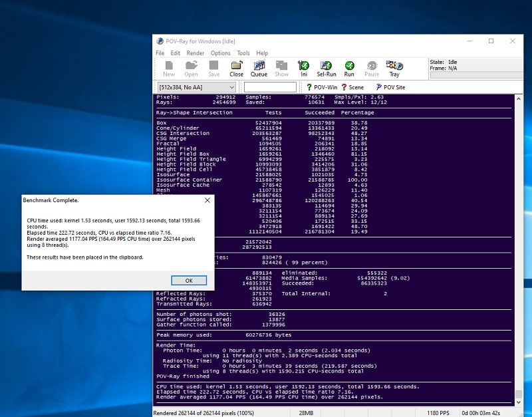Click the 'Reflected Rays:' line
The width and height of the screenshot is (532, 417).
tap(214, 293)
